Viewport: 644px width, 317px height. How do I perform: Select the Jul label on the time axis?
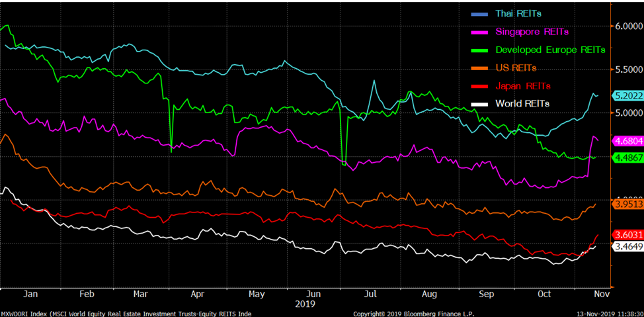click(x=371, y=293)
